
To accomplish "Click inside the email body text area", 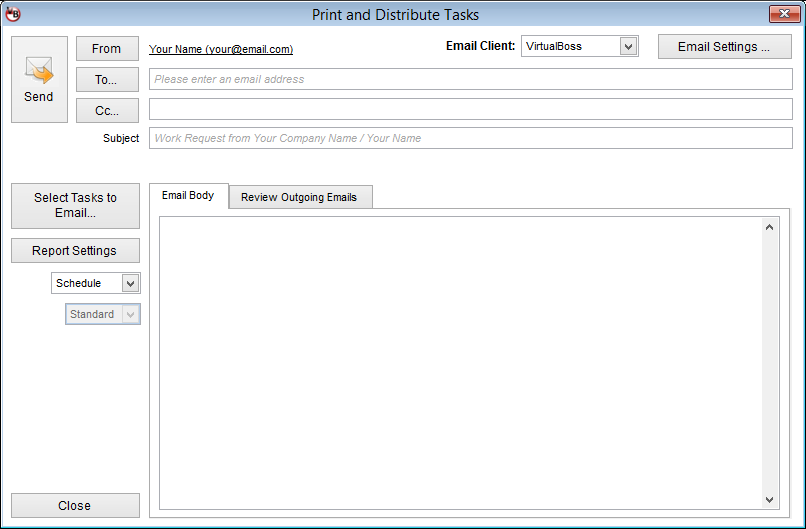I will pyautogui.click(x=460, y=360).
